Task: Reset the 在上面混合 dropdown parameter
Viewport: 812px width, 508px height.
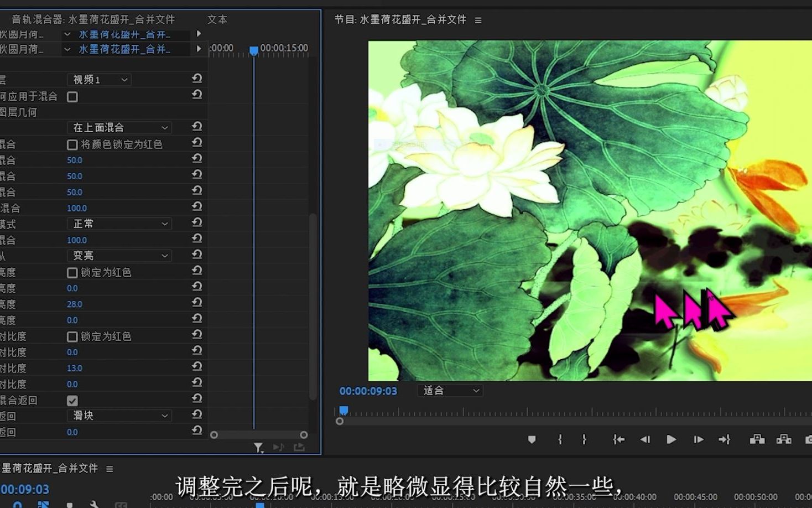Action: tap(197, 127)
